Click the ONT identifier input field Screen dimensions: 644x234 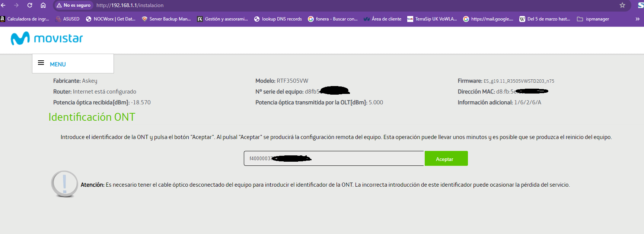coord(334,158)
